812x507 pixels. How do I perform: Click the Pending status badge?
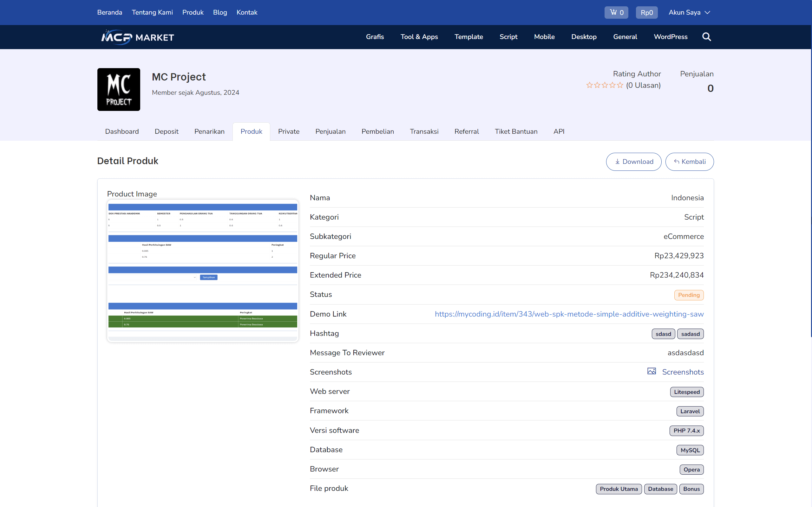(x=689, y=295)
